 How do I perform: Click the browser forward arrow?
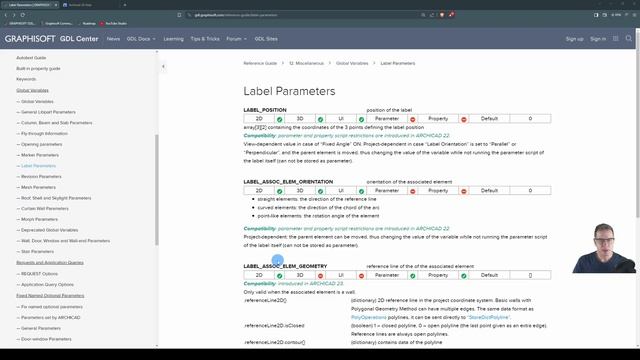[14, 15]
